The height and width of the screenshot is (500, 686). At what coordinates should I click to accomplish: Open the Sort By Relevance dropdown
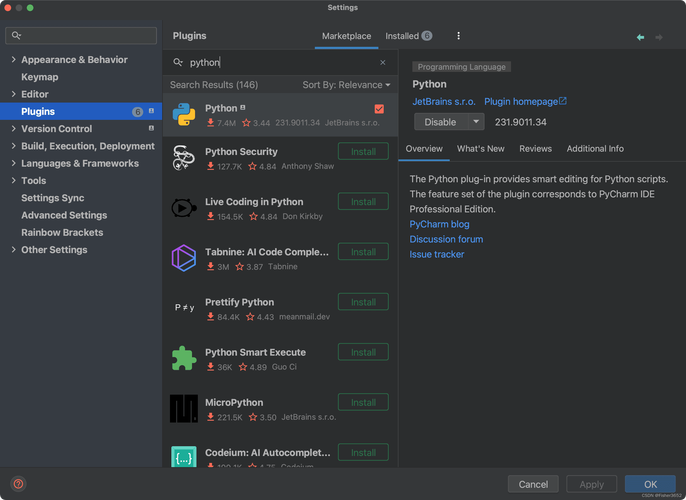(x=346, y=85)
